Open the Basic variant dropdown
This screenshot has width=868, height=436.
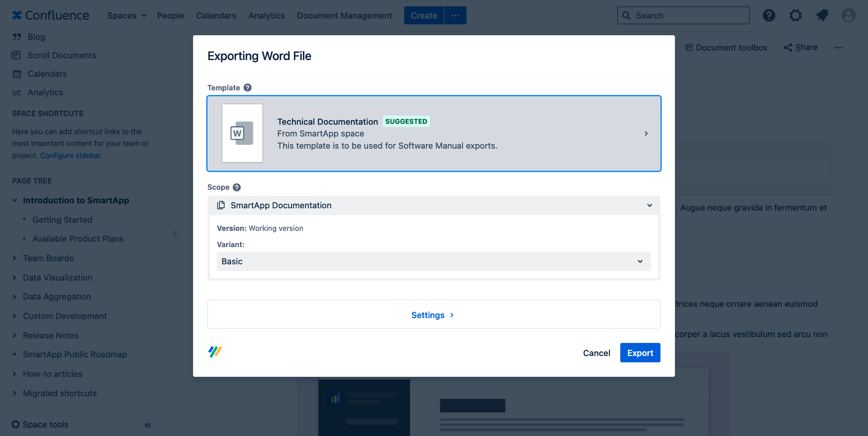point(434,262)
